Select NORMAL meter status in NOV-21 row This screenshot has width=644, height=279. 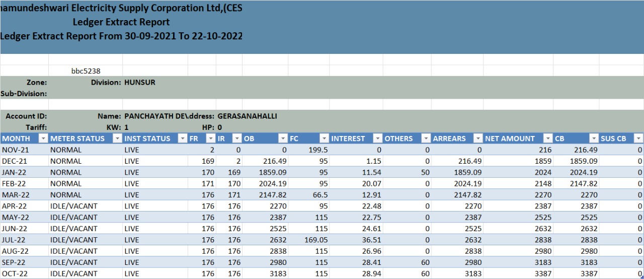(x=86, y=150)
